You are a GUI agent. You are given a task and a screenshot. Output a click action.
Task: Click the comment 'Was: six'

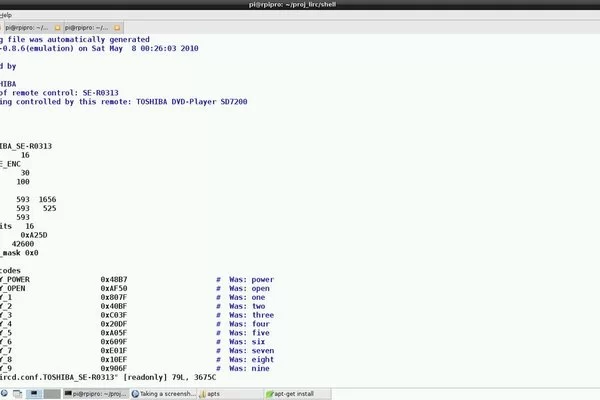247,341
